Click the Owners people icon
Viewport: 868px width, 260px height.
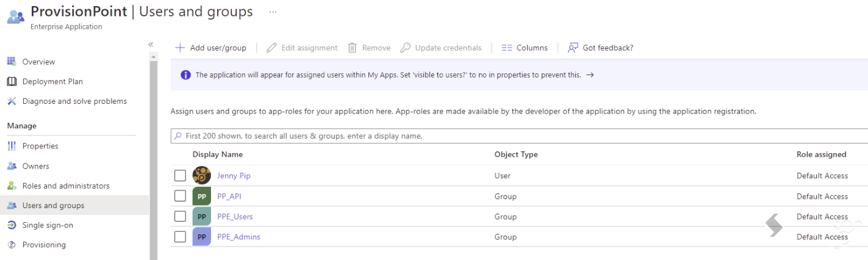click(x=11, y=166)
